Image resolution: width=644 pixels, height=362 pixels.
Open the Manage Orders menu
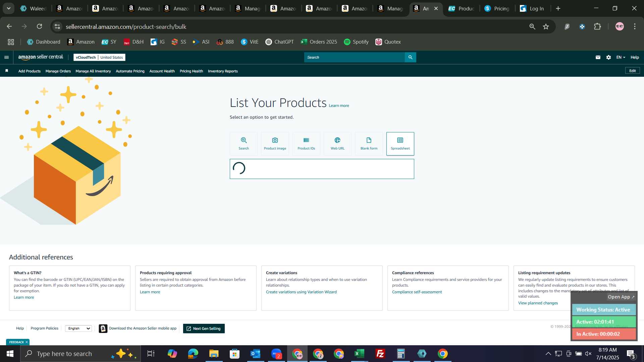(58, 71)
